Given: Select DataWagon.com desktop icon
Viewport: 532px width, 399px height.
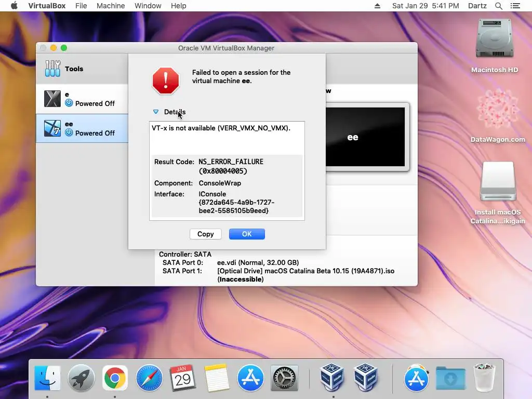Looking at the screenshot, I should point(497,109).
